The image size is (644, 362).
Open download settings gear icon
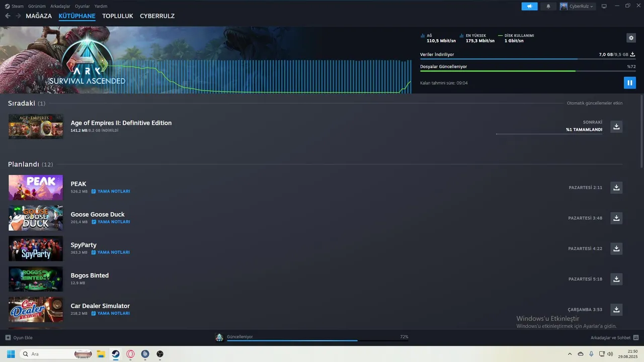click(631, 38)
